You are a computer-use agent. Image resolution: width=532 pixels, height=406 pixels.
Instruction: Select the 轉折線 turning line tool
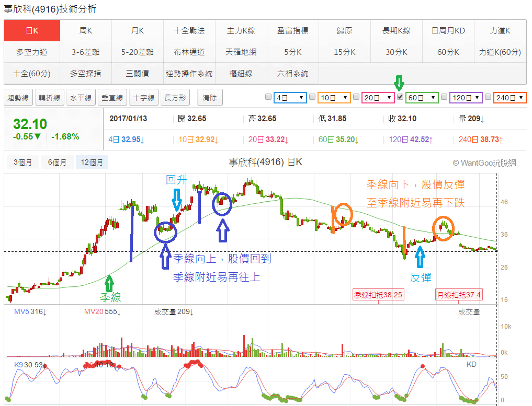click(49, 97)
